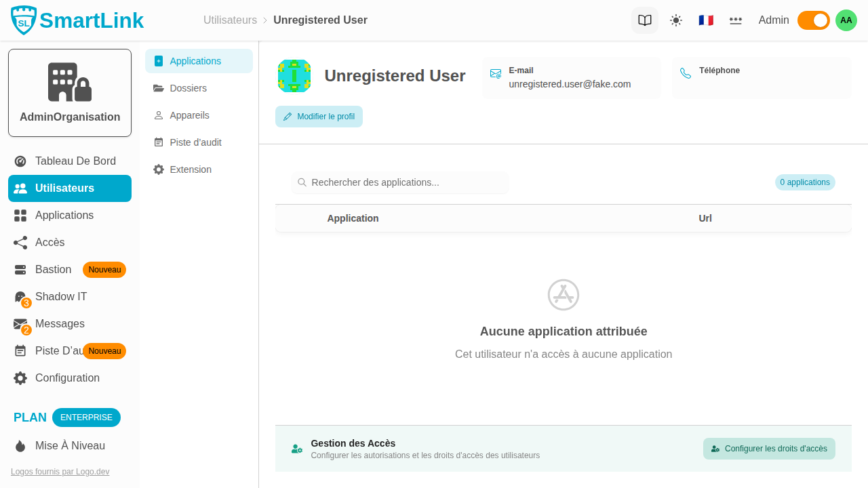868x488 pixels.
Task: Open the Tableau De Bord dashboard icon
Action: (x=20, y=161)
